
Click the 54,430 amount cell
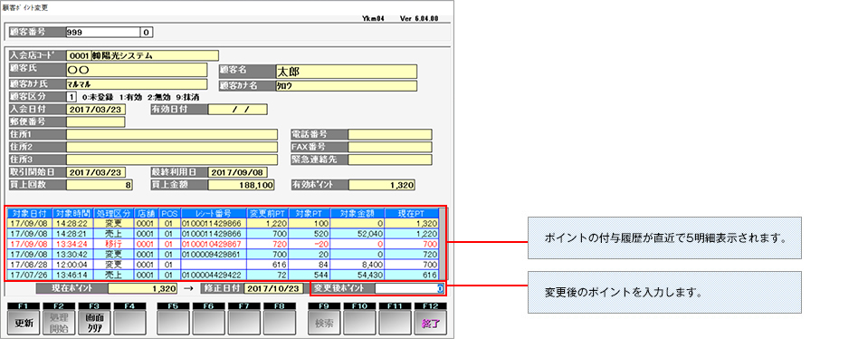coord(357,274)
